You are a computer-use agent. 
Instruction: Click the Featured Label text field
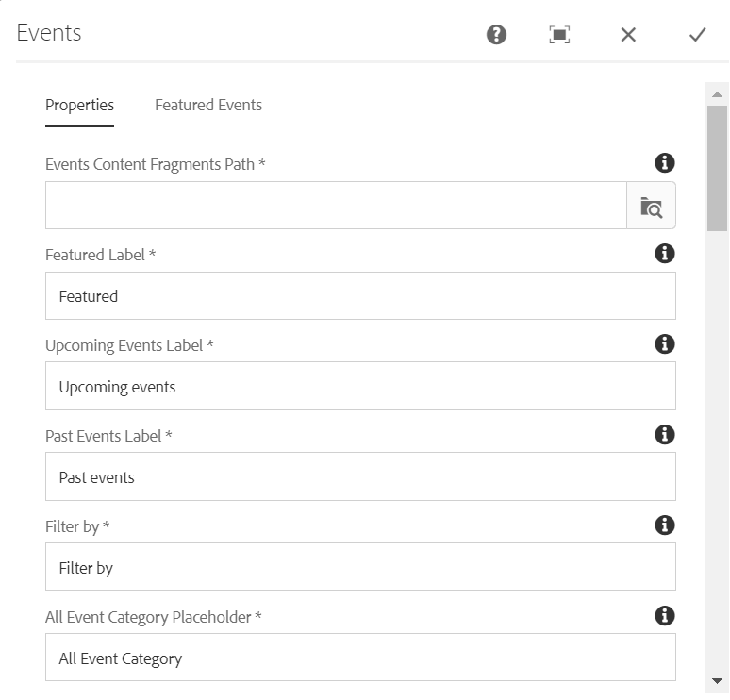point(360,296)
